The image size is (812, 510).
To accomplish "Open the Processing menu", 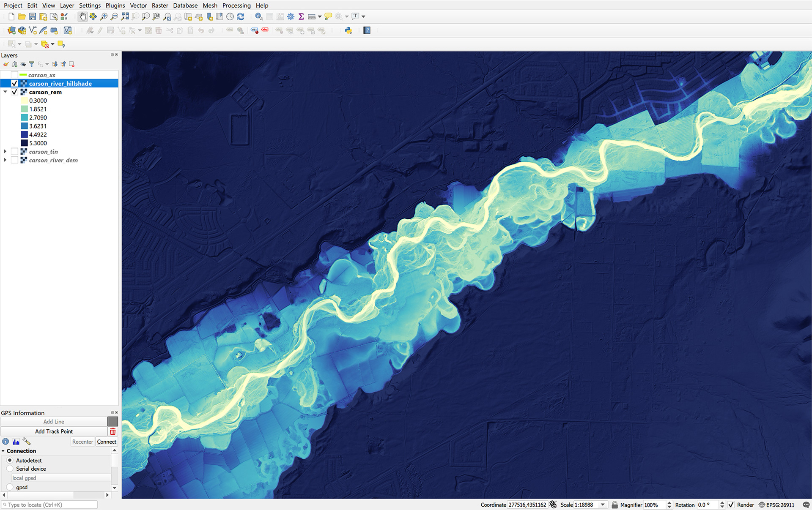I will (236, 5).
